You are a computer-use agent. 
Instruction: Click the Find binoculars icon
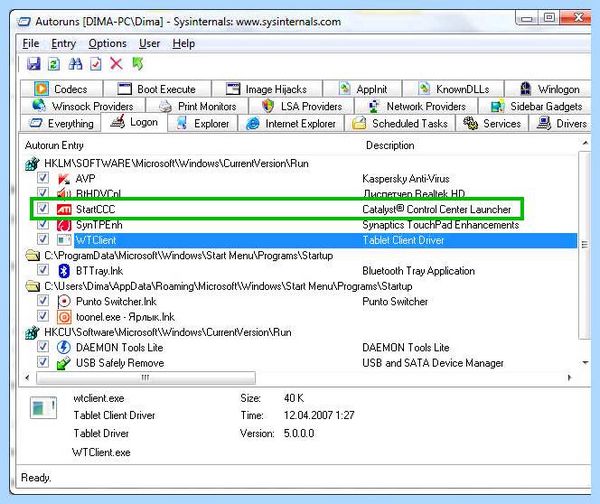coord(75,64)
